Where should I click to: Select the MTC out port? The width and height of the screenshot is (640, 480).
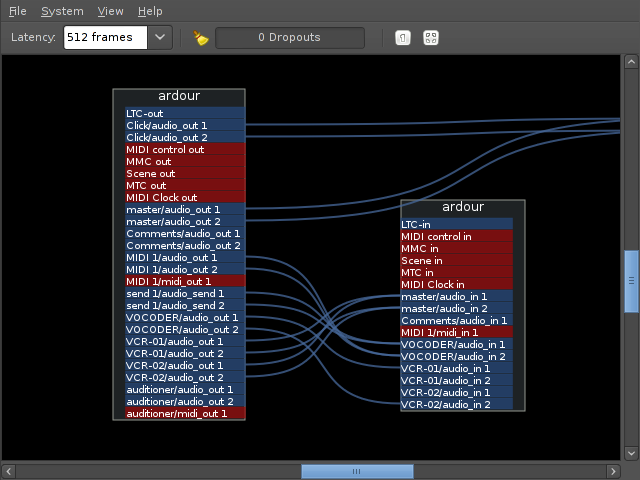click(x=185, y=185)
